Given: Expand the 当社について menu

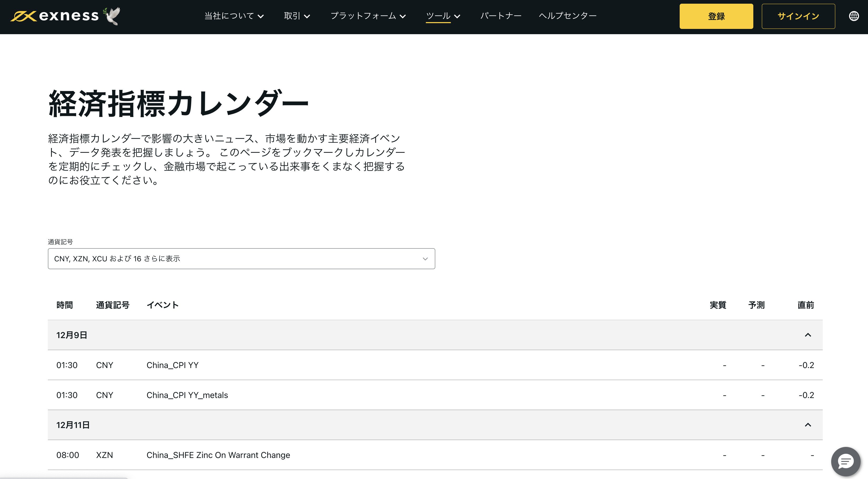Looking at the screenshot, I should click(x=234, y=16).
